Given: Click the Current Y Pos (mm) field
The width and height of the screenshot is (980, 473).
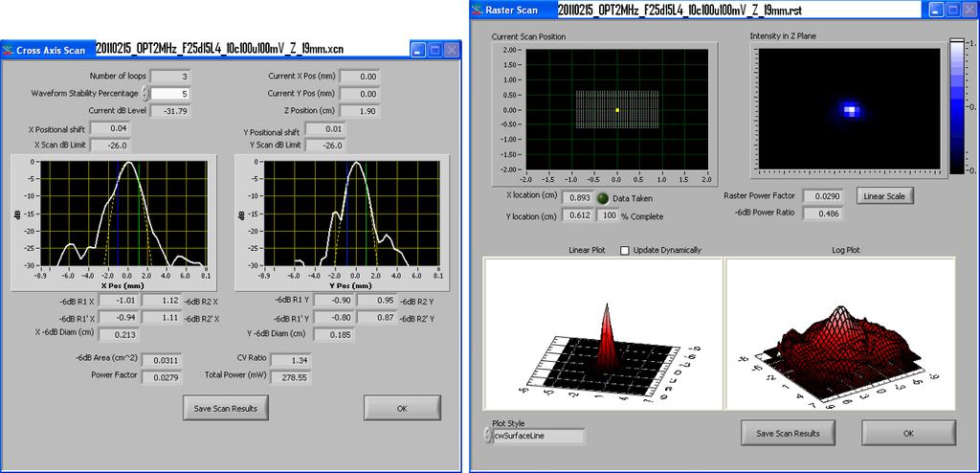Looking at the screenshot, I should 360,94.
